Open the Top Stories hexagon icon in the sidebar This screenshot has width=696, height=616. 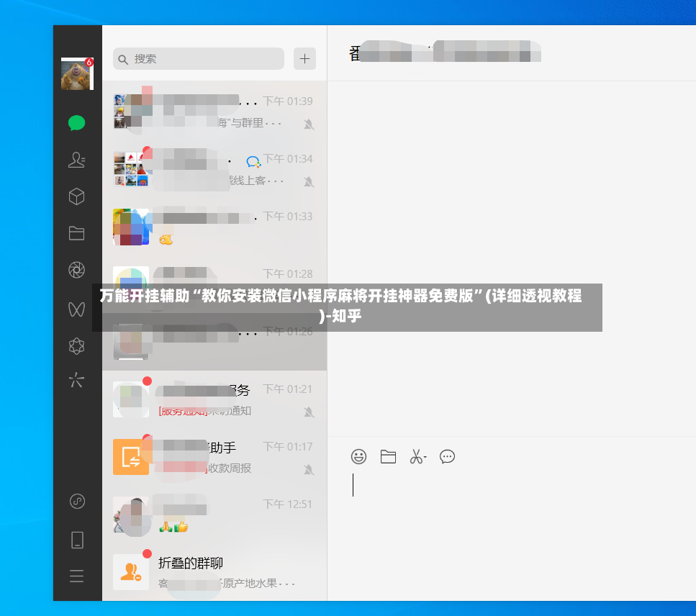click(x=77, y=346)
